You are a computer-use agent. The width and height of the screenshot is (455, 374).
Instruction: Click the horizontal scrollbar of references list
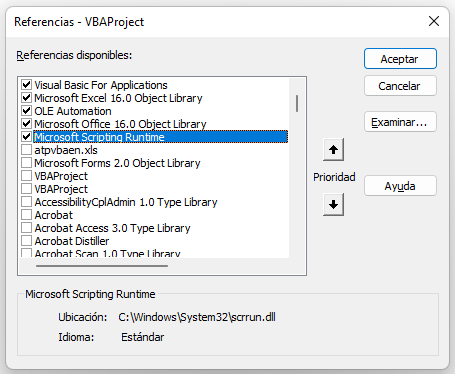coord(102,266)
